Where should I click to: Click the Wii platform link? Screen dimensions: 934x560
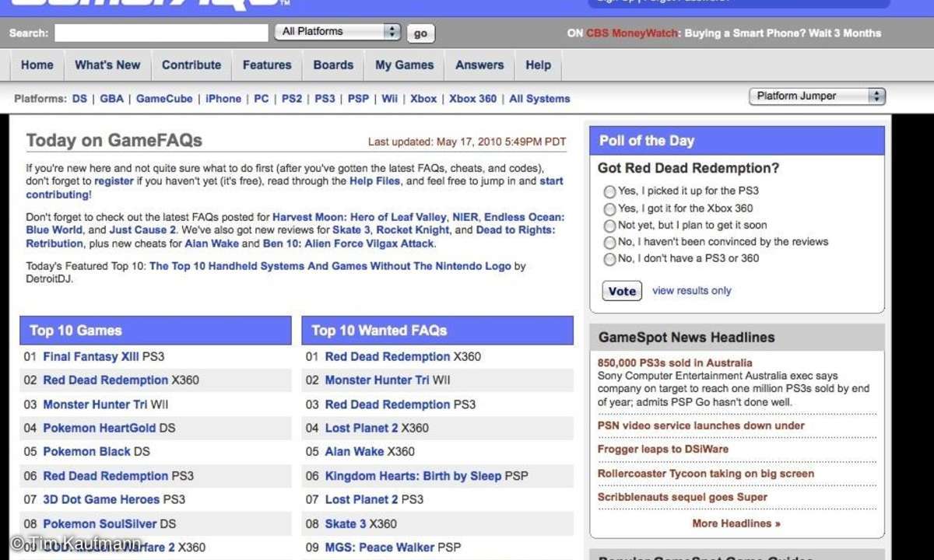click(390, 99)
